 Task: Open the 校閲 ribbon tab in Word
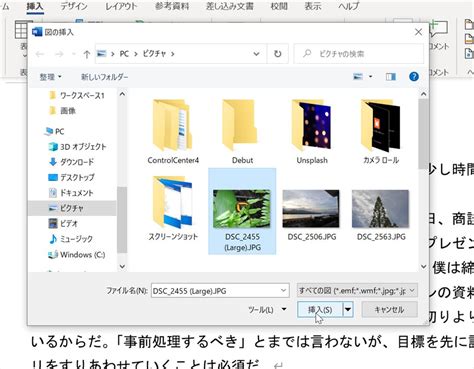tap(279, 7)
